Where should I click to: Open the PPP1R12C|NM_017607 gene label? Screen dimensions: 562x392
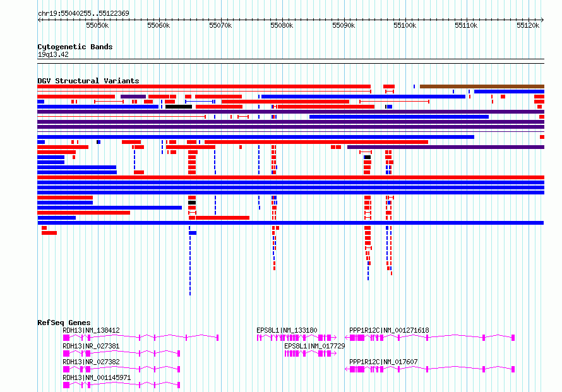[x=383, y=362]
